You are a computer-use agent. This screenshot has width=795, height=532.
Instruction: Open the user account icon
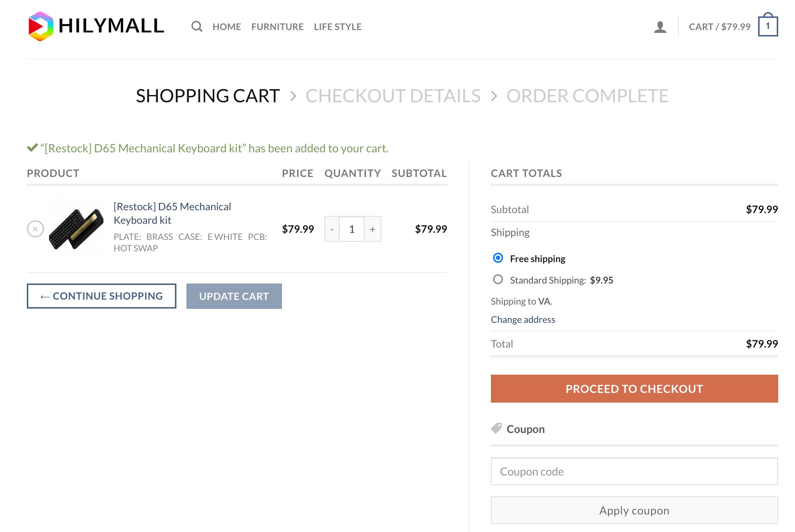coord(660,27)
